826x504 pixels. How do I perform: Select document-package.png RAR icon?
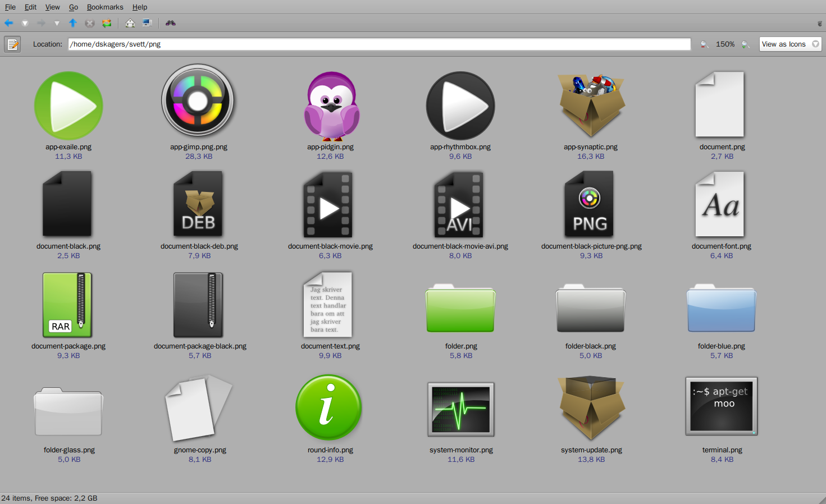67,305
